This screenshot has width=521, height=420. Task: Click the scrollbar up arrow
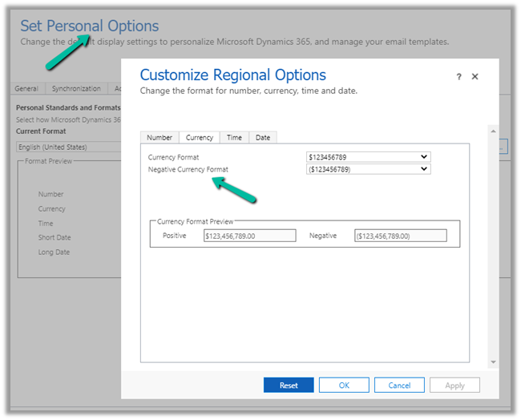click(493, 128)
